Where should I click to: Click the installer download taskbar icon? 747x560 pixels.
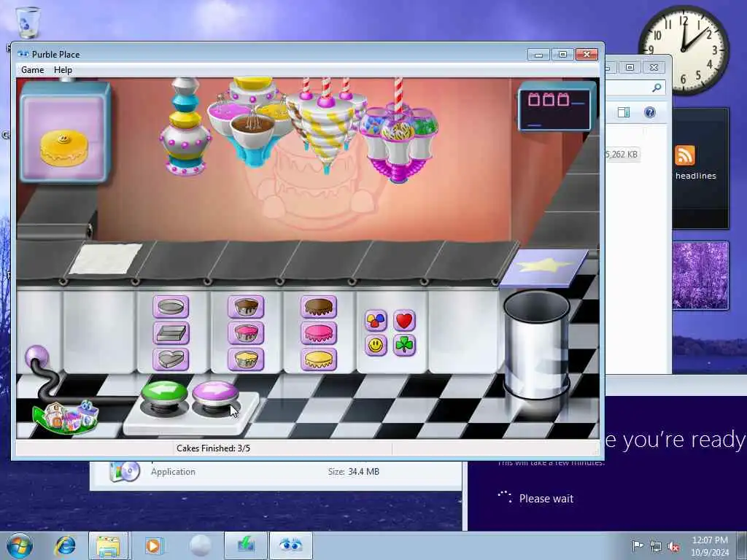point(246,545)
